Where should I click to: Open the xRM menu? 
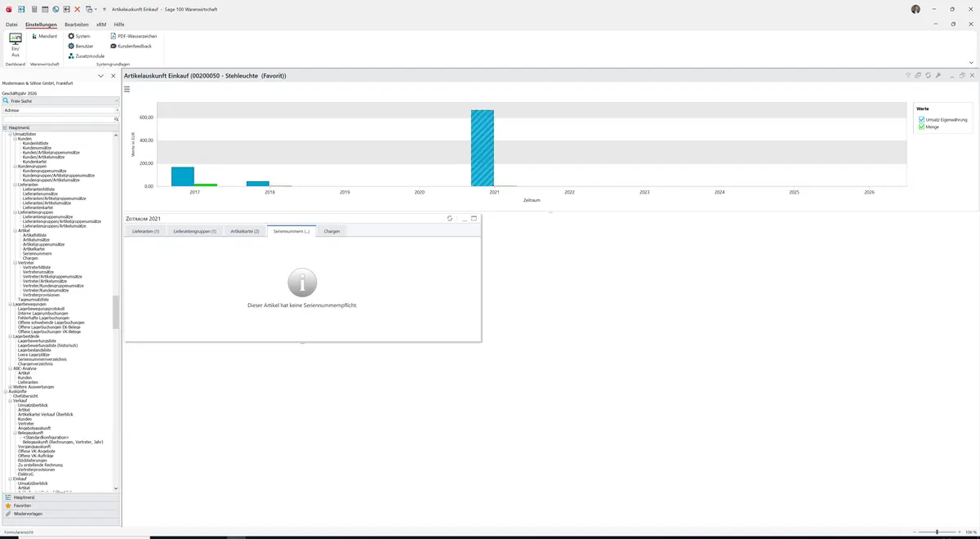point(101,24)
